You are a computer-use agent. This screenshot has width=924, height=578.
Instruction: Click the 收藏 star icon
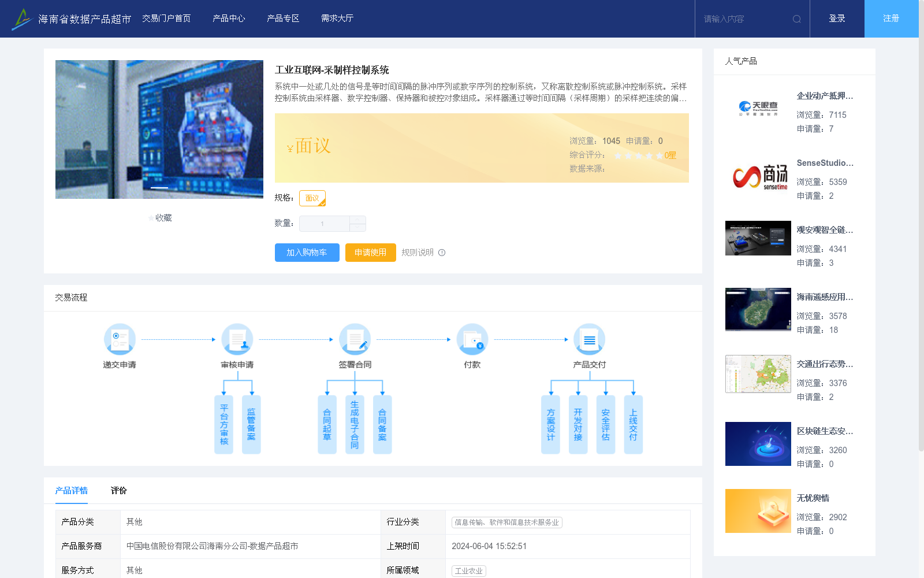click(151, 218)
